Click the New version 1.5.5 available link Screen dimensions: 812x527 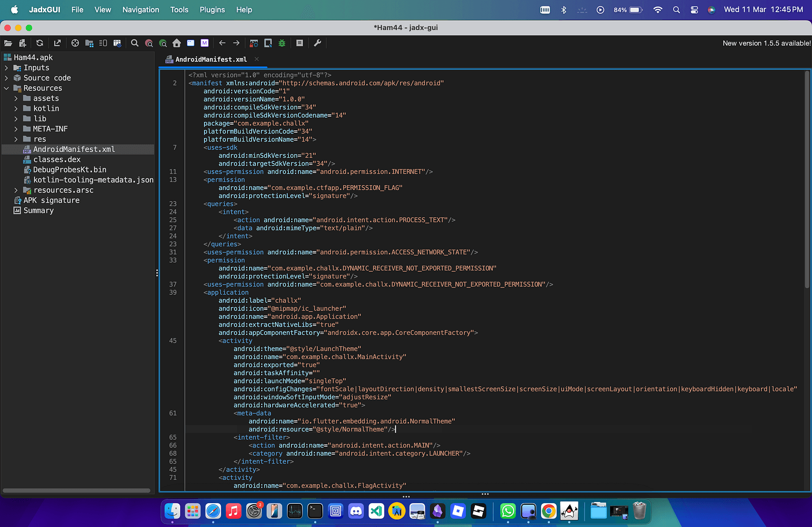[766, 43]
